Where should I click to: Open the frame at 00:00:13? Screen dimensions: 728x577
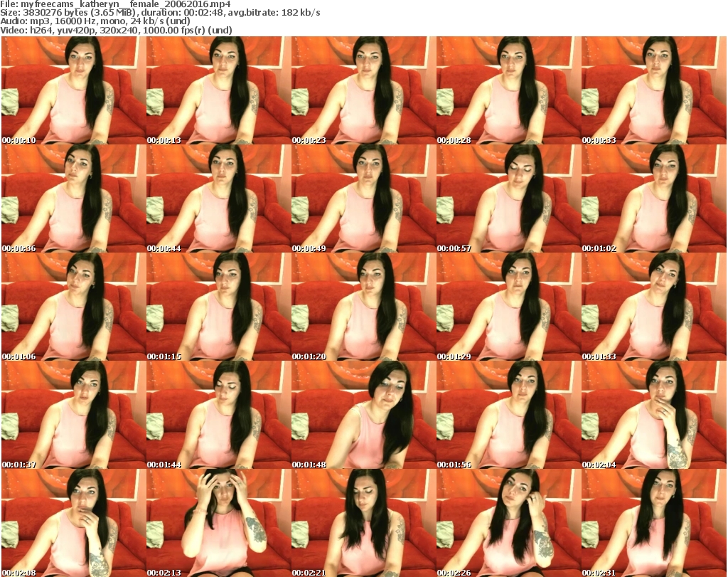click(x=219, y=90)
